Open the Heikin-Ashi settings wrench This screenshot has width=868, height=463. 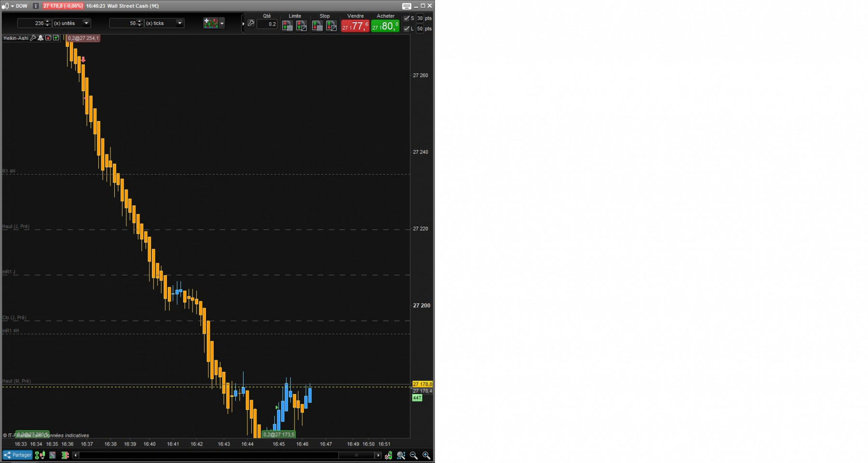(x=33, y=38)
